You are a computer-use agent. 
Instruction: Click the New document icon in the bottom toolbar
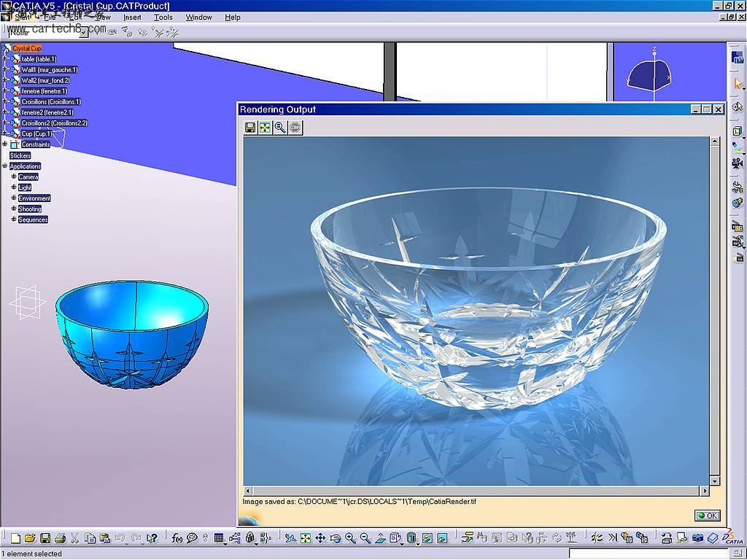pyautogui.click(x=15, y=538)
